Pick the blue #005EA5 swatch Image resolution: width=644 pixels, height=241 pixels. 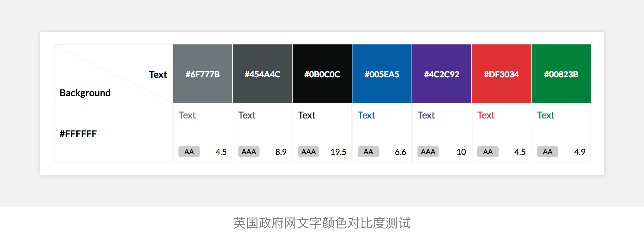point(382,74)
